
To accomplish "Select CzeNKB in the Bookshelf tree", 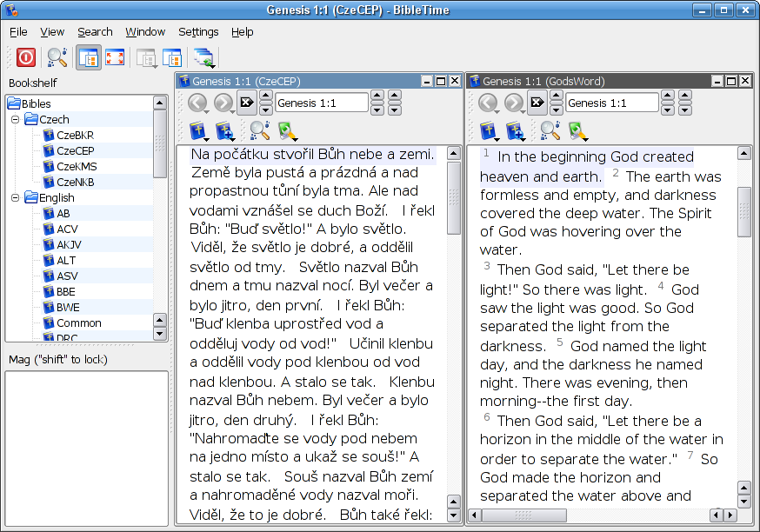I will click(x=69, y=183).
